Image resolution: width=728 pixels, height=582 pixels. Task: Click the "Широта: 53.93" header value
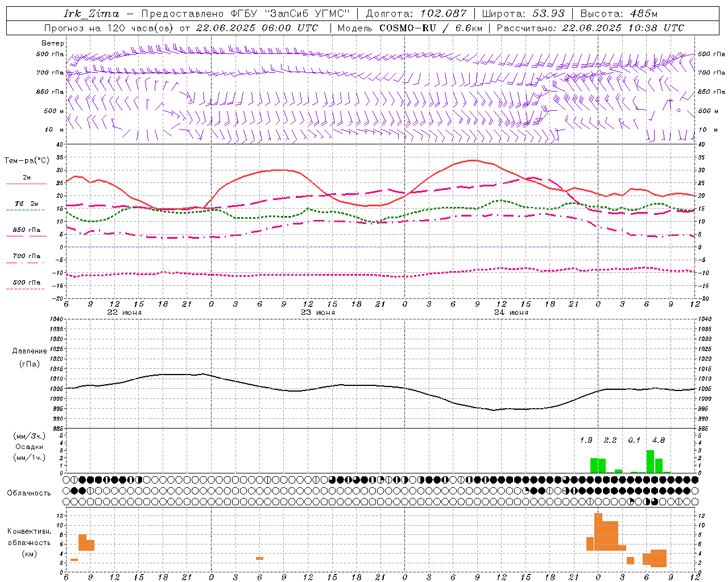tap(523, 14)
